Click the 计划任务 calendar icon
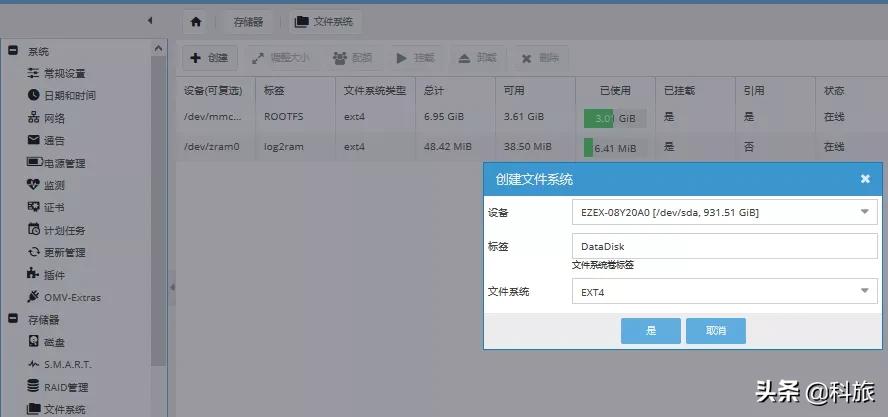Image resolution: width=888 pixels, height=417 pixels. point(33,229)
